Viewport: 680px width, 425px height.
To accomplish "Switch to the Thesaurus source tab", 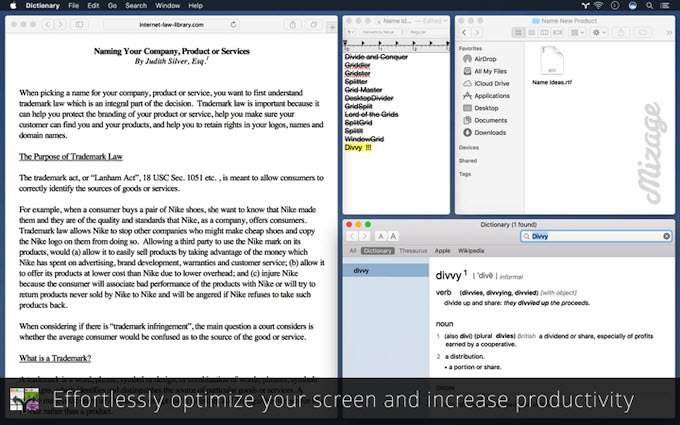I will click(413, 251).
